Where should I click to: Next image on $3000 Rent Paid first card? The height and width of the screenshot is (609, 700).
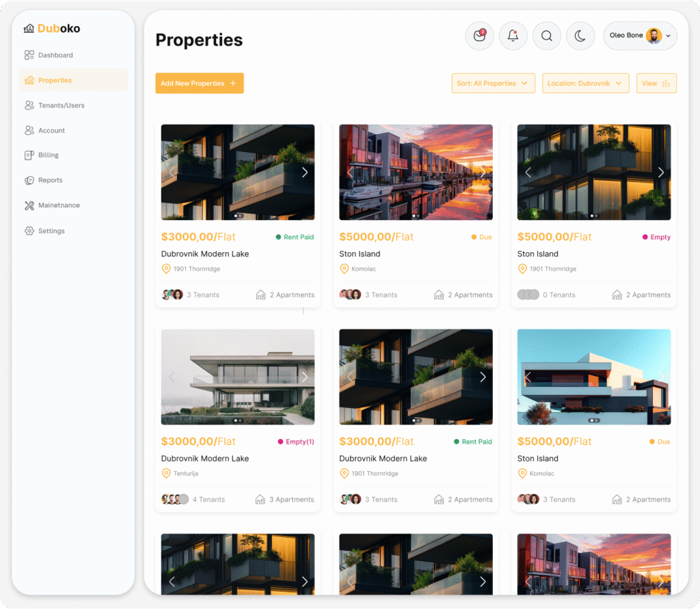(304, 172)
